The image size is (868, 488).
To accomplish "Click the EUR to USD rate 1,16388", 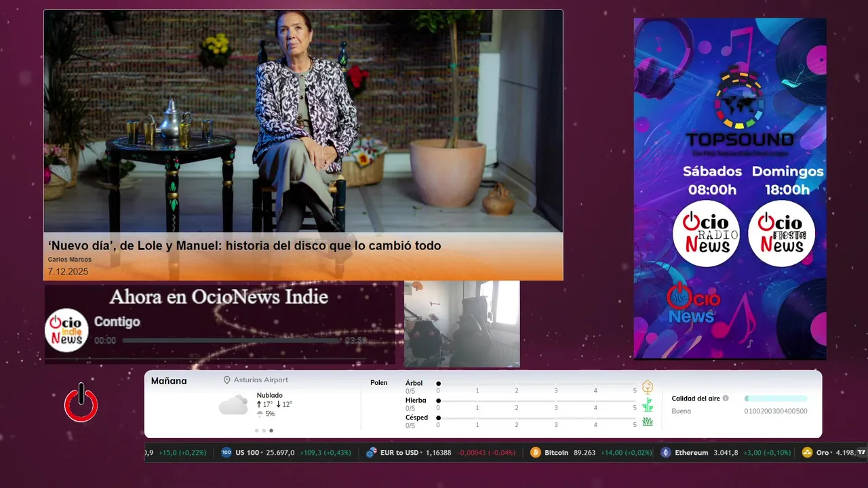I will tap(438, 453).
